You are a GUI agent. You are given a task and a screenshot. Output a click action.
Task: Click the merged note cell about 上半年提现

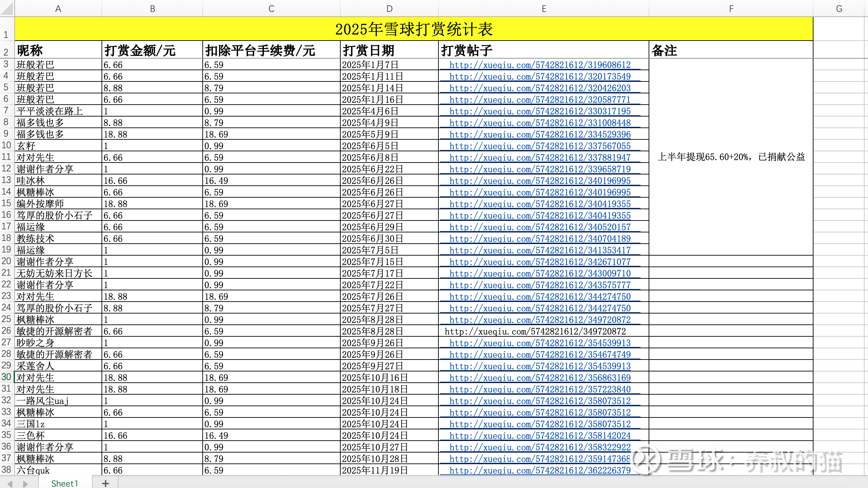730,157
